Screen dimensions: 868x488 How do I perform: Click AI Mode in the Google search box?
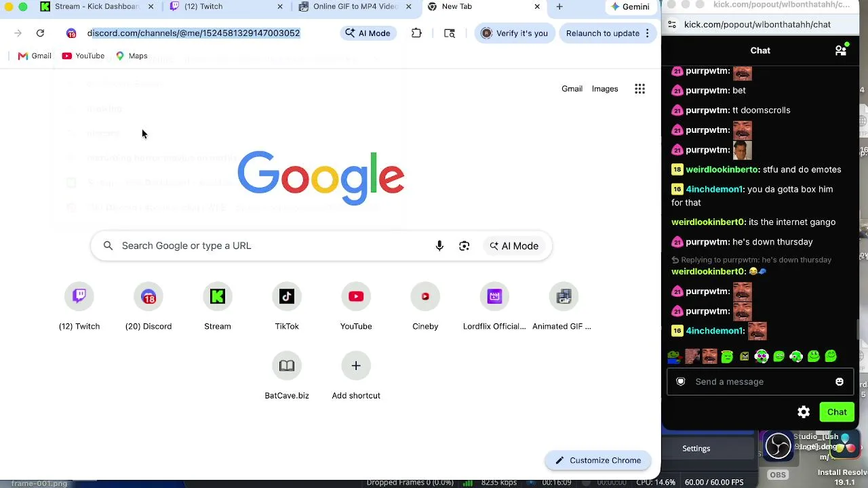pos(514,246)
